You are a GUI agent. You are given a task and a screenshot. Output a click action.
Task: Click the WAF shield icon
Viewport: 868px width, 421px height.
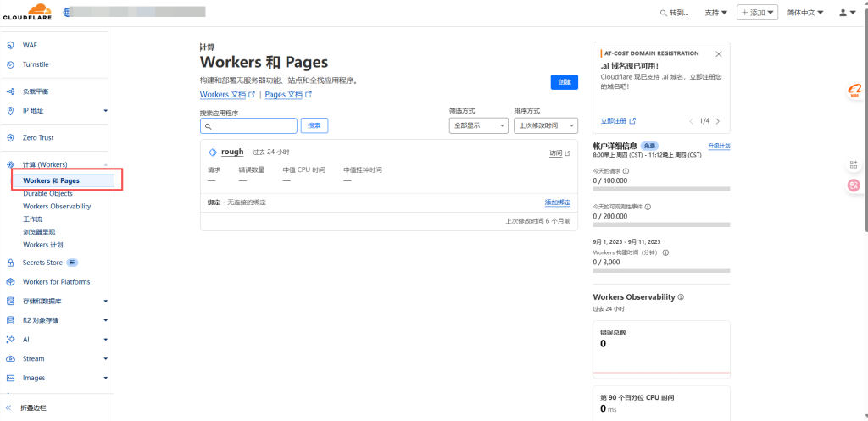click(x=10, y=46)
